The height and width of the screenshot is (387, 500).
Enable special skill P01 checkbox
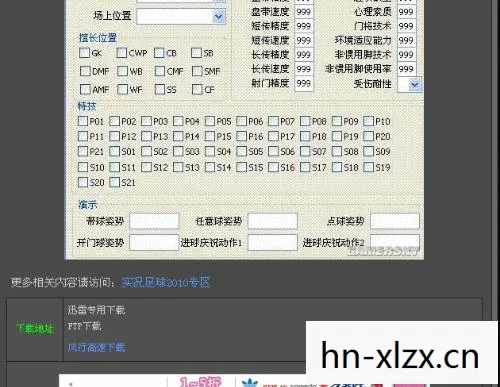click(83, 121)
